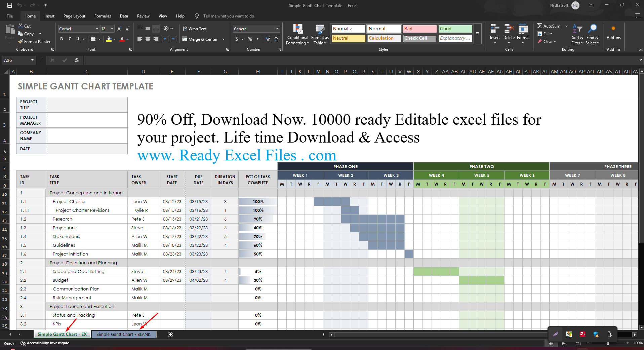The image size is (644, 350).
Task: Switch to the Page Layout tab
Action: pos(74,16)
